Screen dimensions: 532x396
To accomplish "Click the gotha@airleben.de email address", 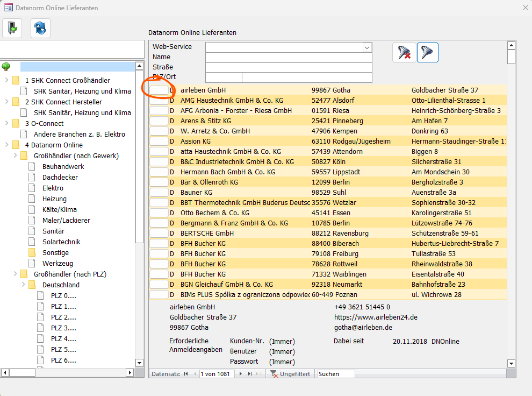I will coord(363,327).
